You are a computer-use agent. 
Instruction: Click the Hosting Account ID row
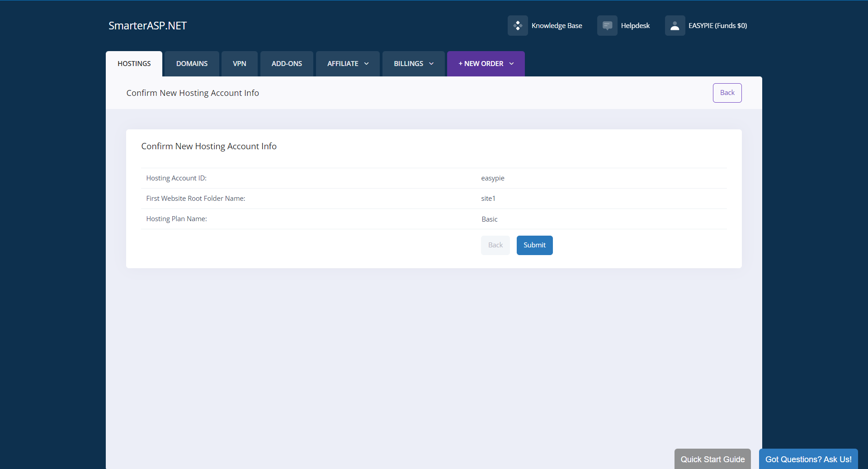tap(176, 178)
